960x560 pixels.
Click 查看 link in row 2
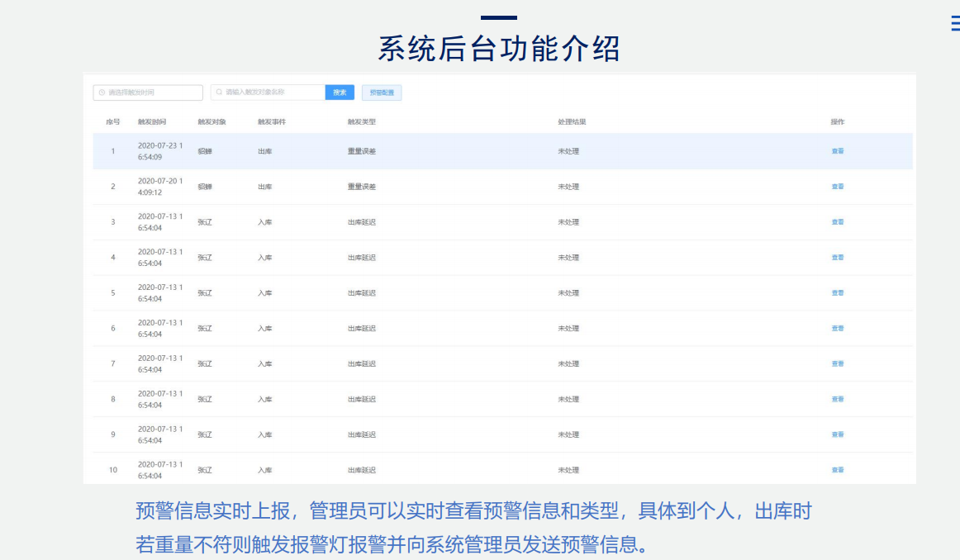click(x=838, y=187)
